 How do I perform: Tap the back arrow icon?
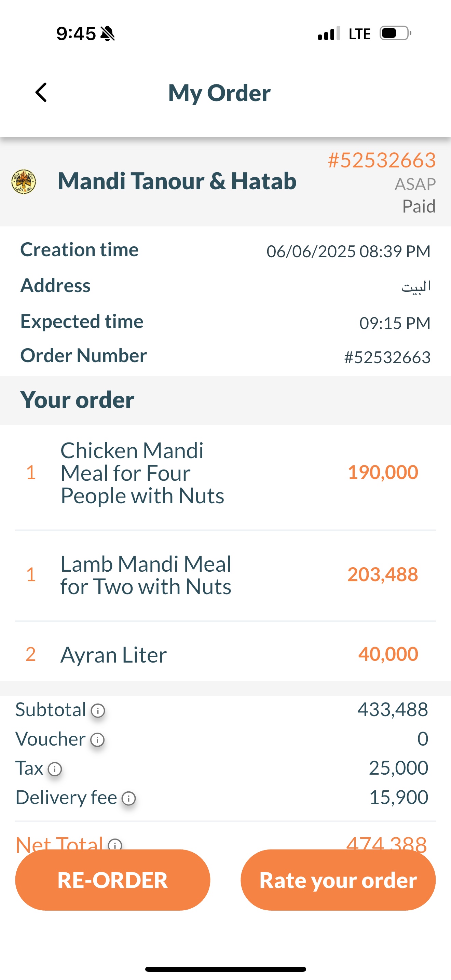tap(41, 93)
